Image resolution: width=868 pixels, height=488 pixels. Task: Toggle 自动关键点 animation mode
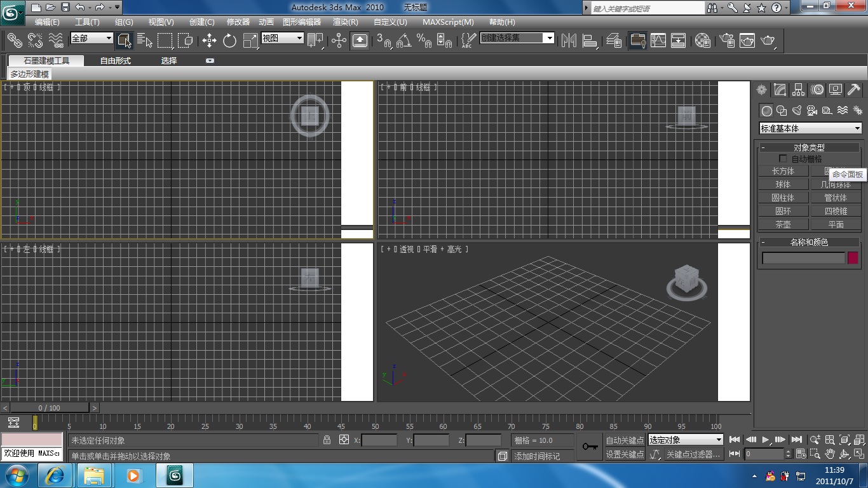click(x=624, y=440)
